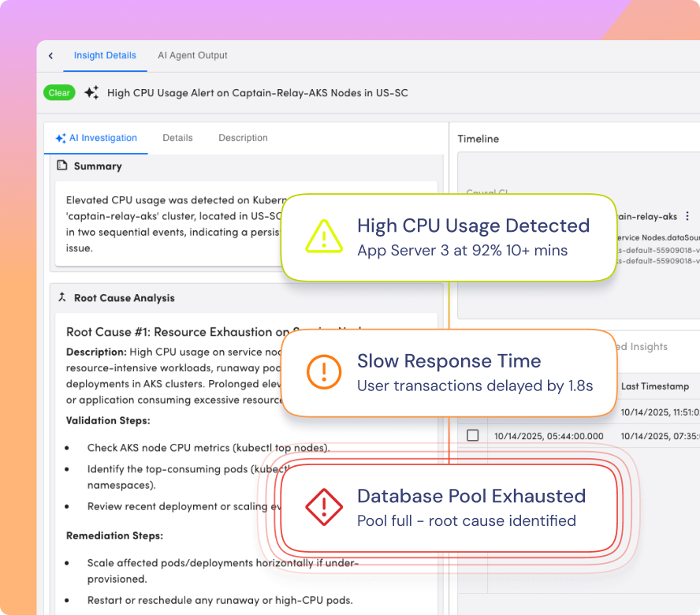Open the Database Pool Exhausted card
The height and width of the screenshot is (615, 700).
[448, 507]
